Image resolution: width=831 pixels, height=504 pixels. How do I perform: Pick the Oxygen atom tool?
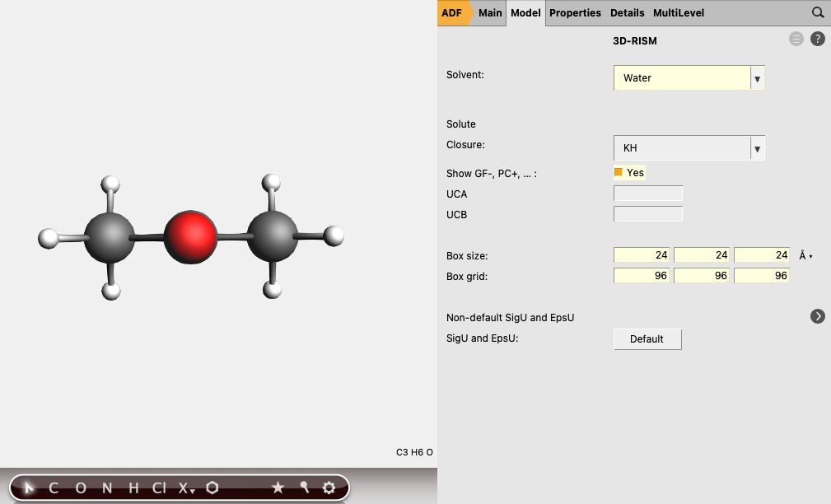click(x=81, y=488)
